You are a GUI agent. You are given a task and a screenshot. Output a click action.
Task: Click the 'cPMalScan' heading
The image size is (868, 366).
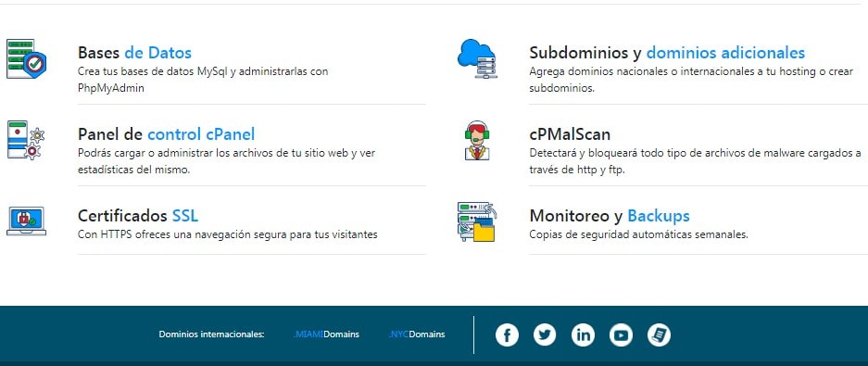click(x=570, y=134)
